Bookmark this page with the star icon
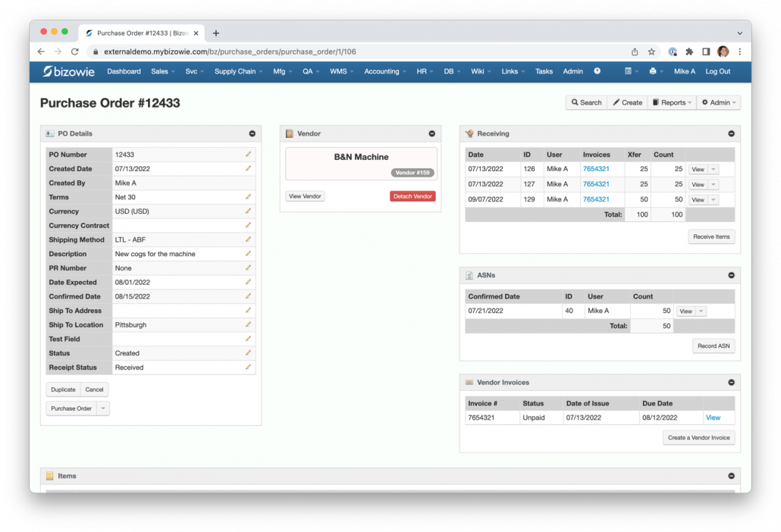Image resolution: width=781 pixels, height=532 pixels. [x=651, y=52]
